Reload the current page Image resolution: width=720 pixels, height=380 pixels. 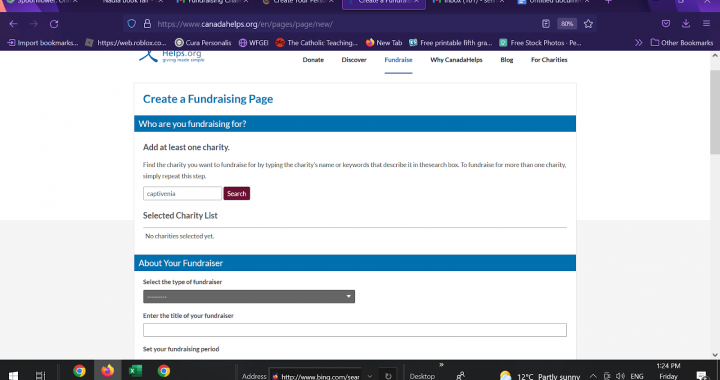pyautogui.click(x=54, y=24)
